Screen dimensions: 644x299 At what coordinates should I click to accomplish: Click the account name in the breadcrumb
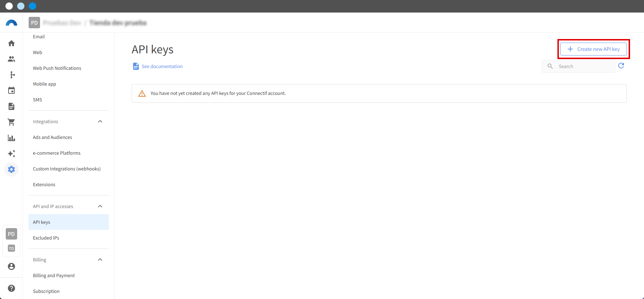(x=62, y=23)
